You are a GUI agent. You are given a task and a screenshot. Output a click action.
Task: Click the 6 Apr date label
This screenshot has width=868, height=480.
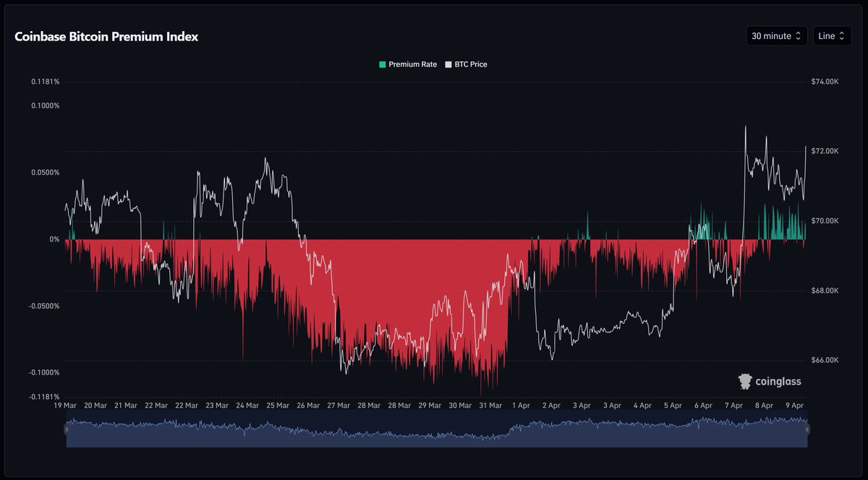(x=703, y=406)
